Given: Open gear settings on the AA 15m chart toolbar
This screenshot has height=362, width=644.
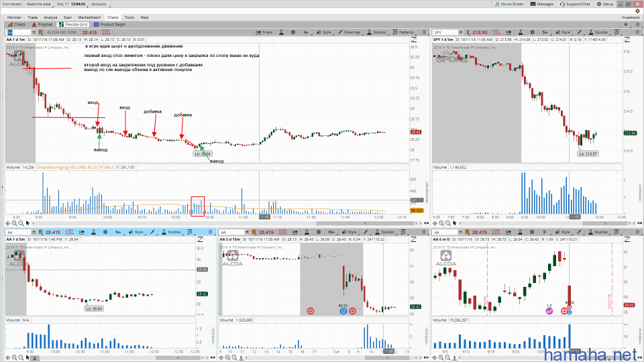Looking at the screenshot, I should point(318,232).
